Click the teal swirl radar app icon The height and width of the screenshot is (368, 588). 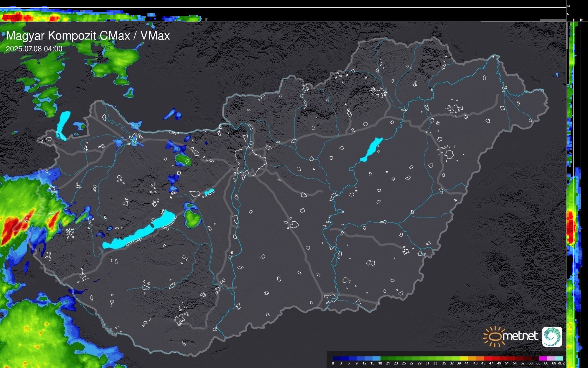click(552, 336)
